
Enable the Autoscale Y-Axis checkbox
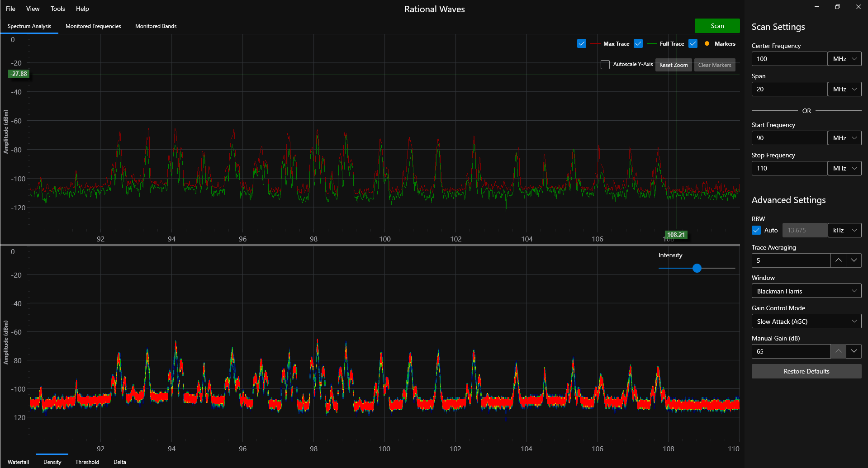point(605,64)
